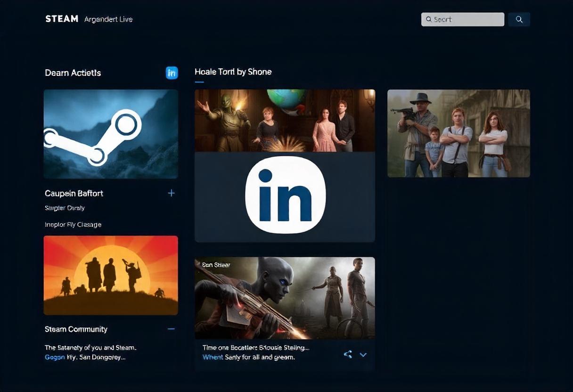
Task: Open the Argandert Live header link
Action: [x=108, y=19]
